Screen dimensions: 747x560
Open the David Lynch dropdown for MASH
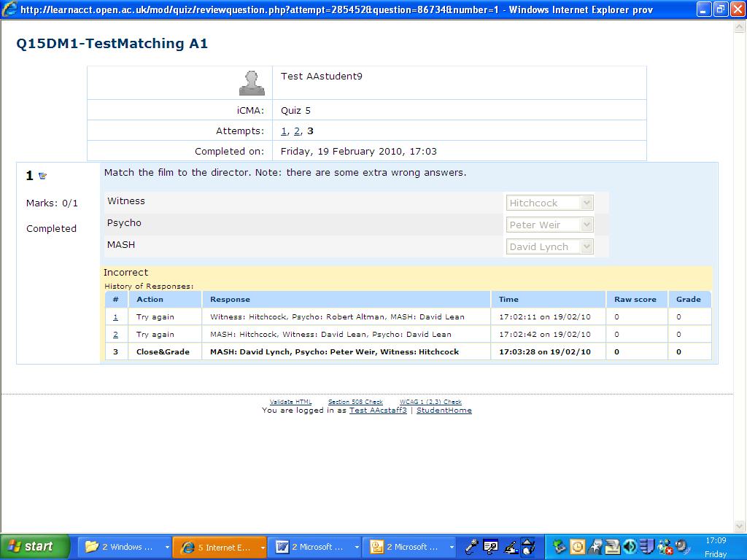[x=550, y=246]
